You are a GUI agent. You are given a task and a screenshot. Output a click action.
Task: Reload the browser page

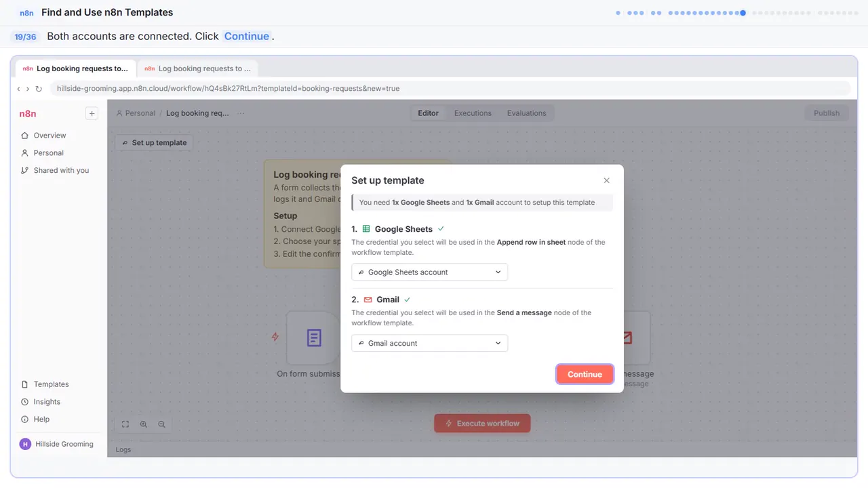click(39, 89)
